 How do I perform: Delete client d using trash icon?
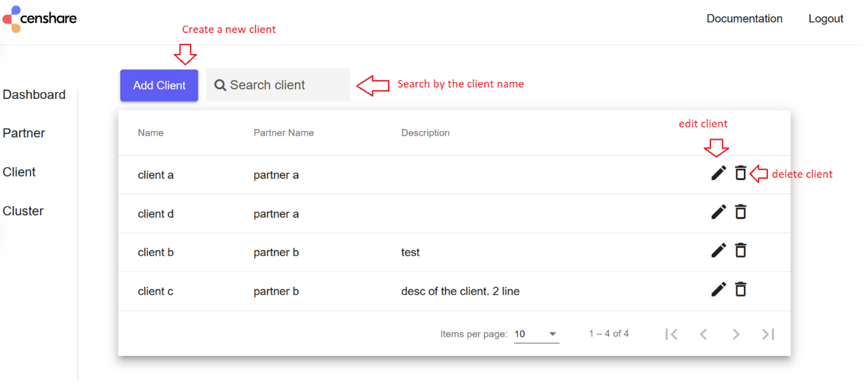(x=740, y=212)
